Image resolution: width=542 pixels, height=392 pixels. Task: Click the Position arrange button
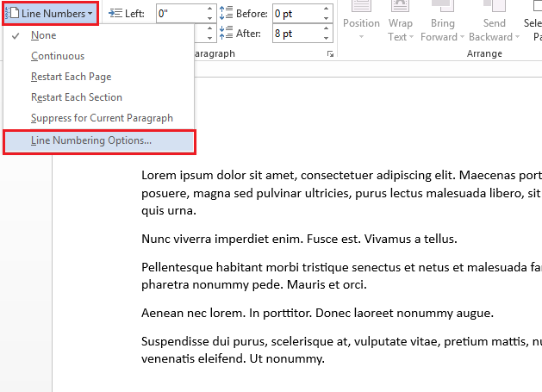pos(361,21)
